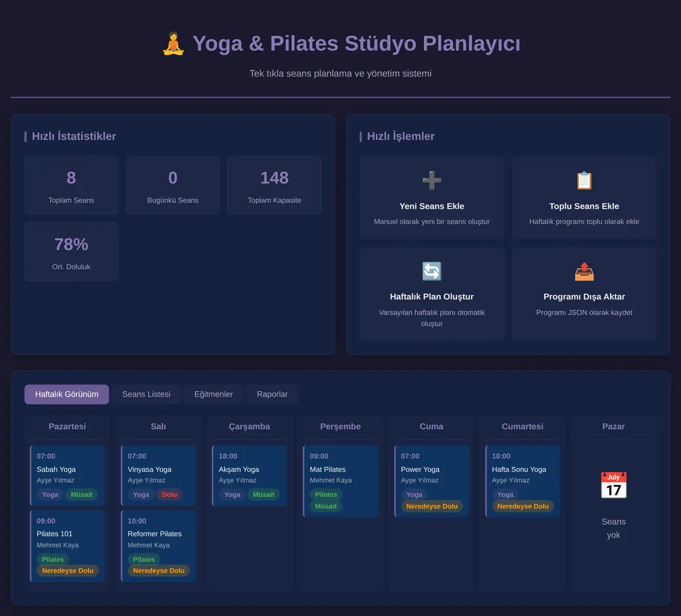Image resolution: width=681 pixels, height=616 pixels.
Task: Click the Seans yok text under Pazar
Action: (x=613, y=528)
